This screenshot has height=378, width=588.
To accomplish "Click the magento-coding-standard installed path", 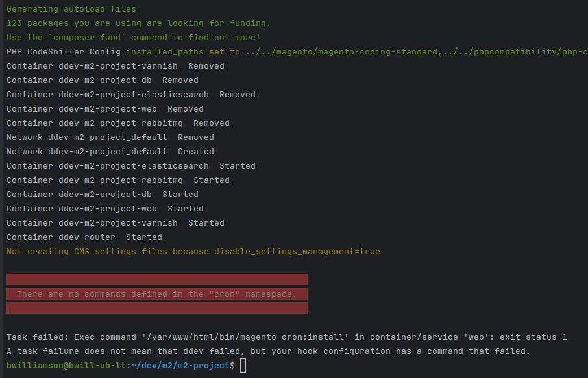I will point(341,52).
